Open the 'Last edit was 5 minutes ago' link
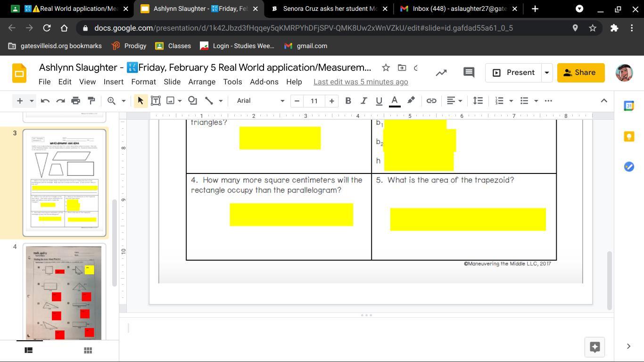The width and height of the screenshot is (644, 362). point(361,82)
